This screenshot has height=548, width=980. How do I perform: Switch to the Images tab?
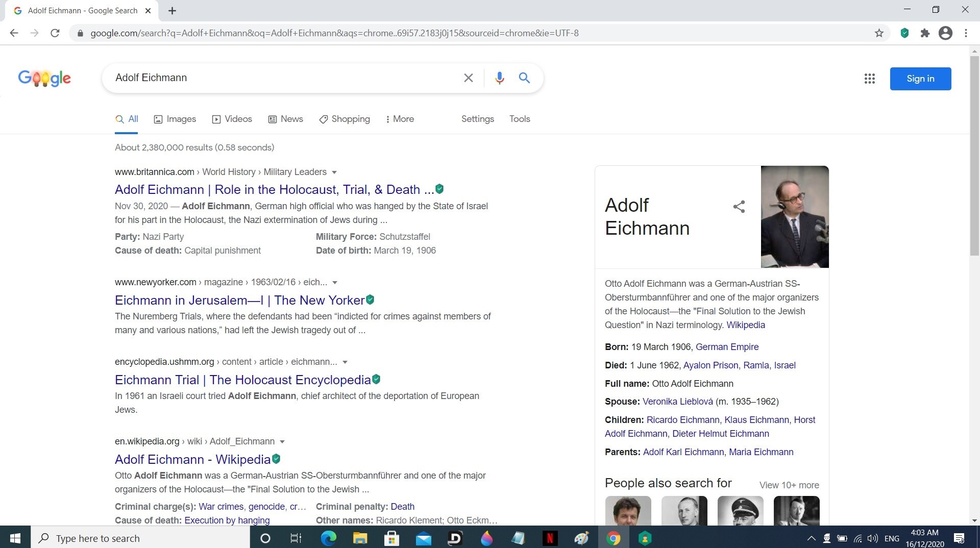[175, 119]
